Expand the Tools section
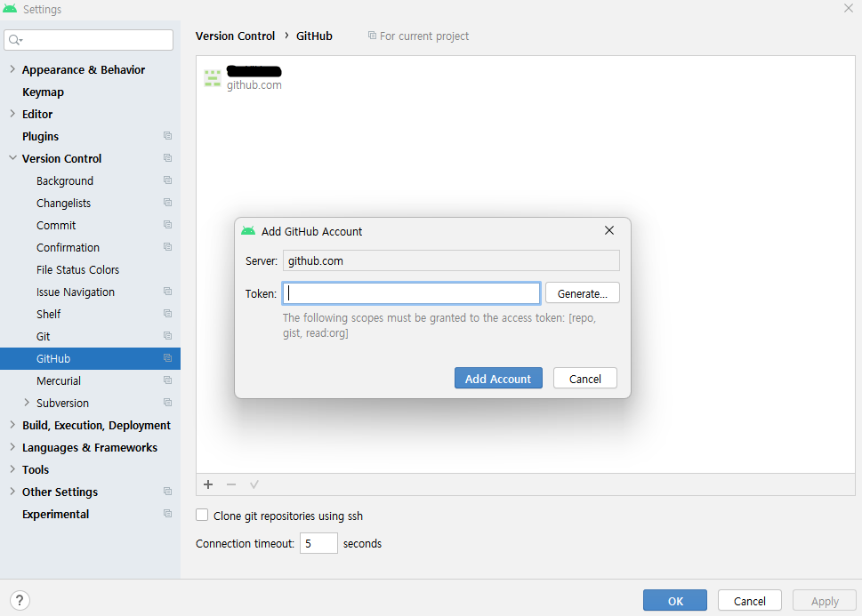 [x=12, y=469]
